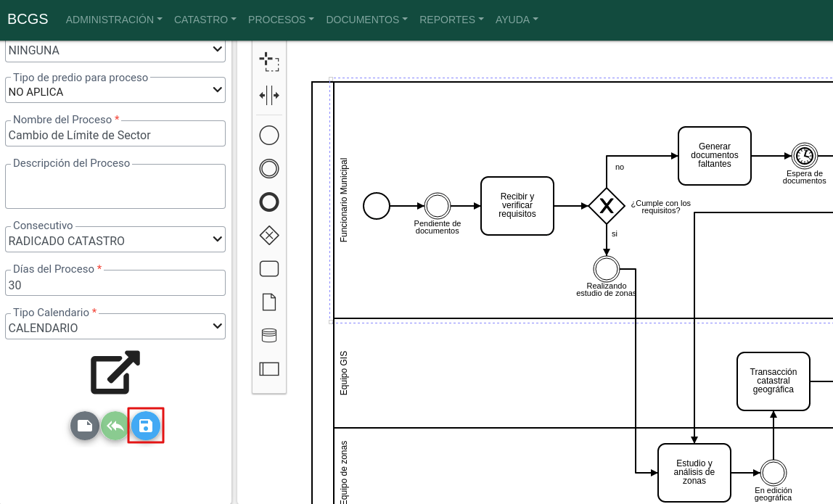Image resolution: width=833 pixels, height=504 pixels.
Task: Pick the pool/participant palette icon
Action: (x=269, y=368)
